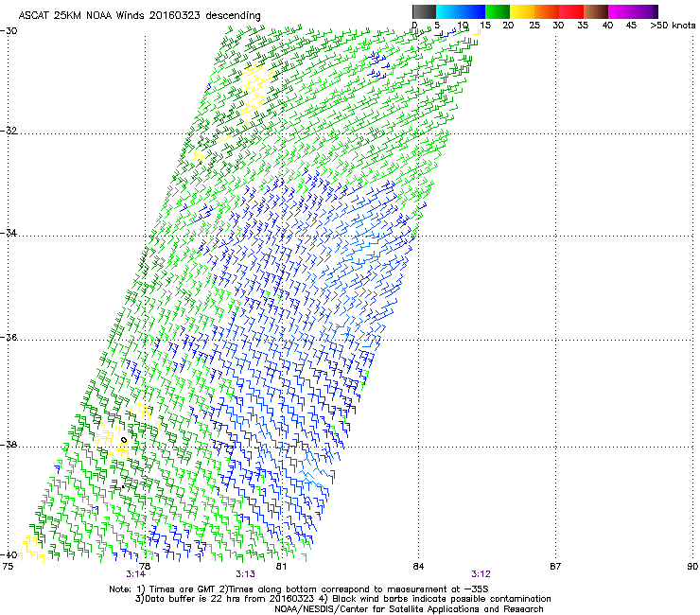The height and width of the screenshot is (615, 700).
Task: Click the longitude label 81
Action: pyautogui.click(x=281, y=567)
